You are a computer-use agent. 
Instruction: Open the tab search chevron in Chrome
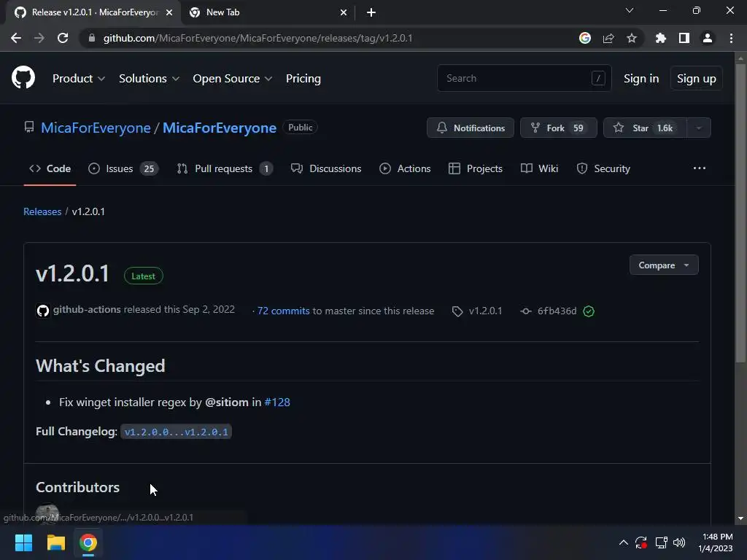coord(630,10)
